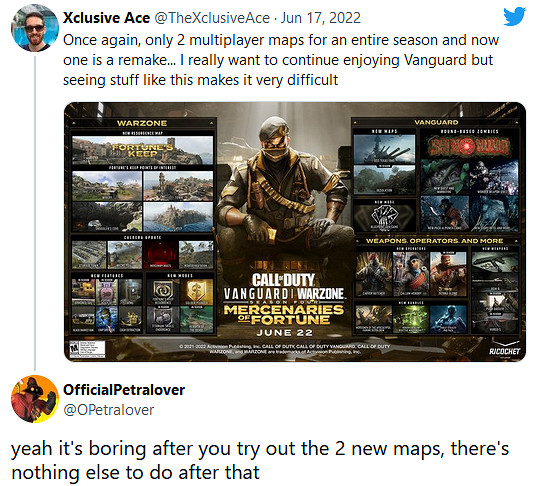The width and height of the screenshot is (537, 486).
Task: Click the Call of Duty Vanguard Warzone logo
Action: pyautogui.click(x=284, y=287)
